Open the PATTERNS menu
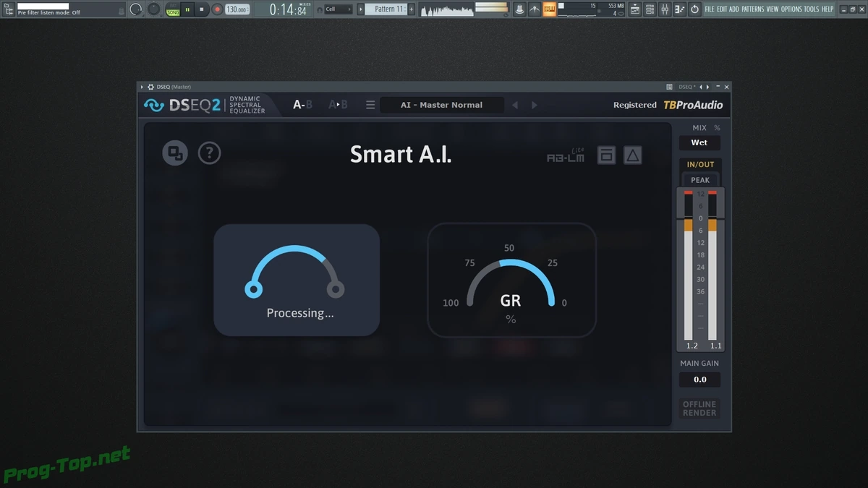The height and width of the screenshot is (488, 868). click(752, 9)
